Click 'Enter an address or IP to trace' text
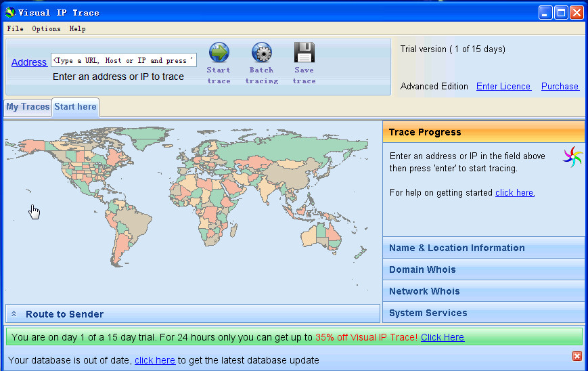 pyautogui.click(x=118, y=77)
